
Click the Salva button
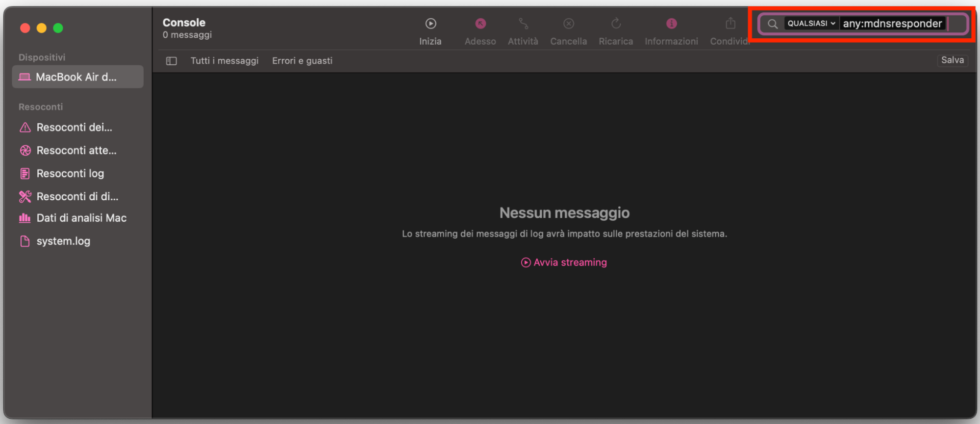coord(952,60)
